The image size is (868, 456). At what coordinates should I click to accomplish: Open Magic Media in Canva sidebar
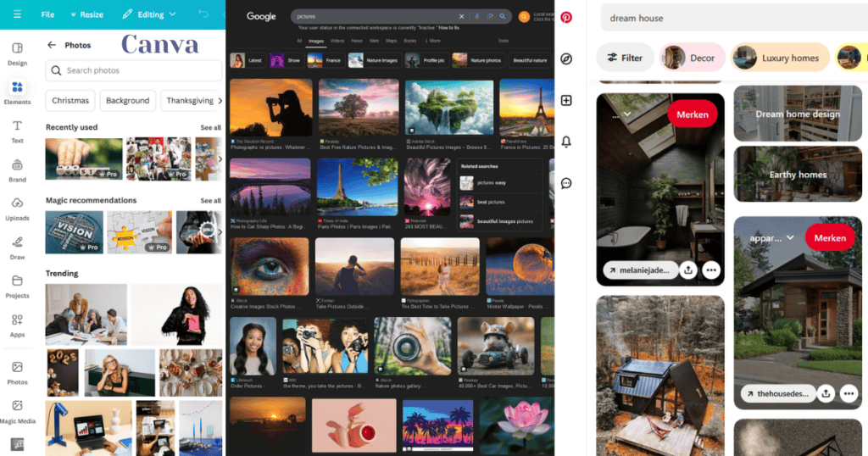(x=17, y=412)
